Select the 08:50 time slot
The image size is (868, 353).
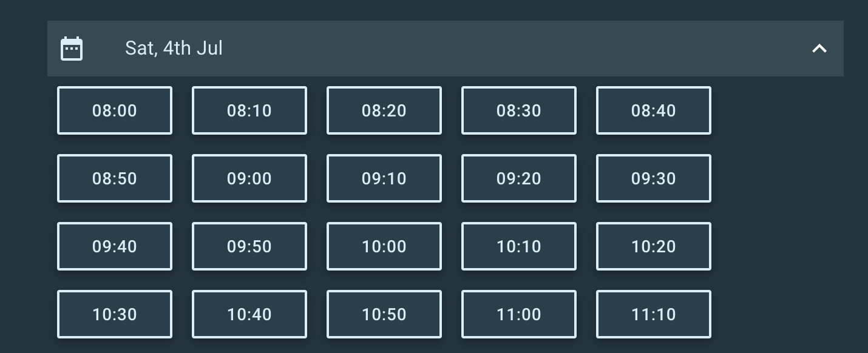(115, 178)
